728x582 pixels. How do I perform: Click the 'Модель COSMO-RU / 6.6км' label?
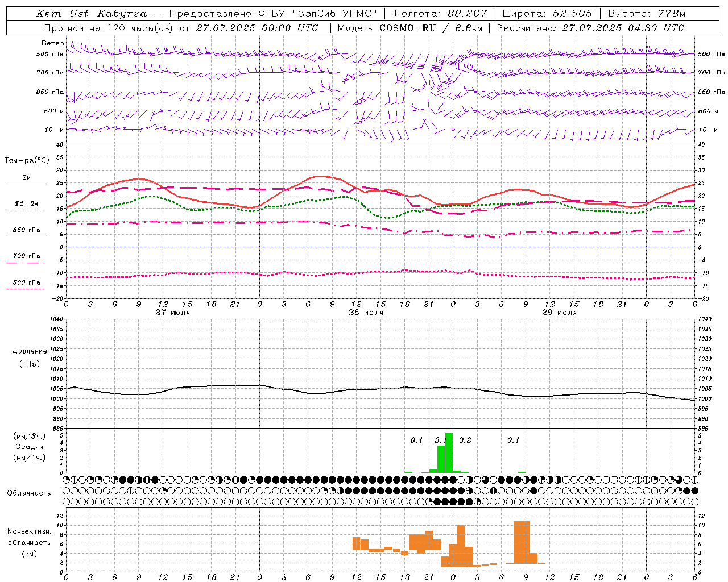[x=410, y=28]
